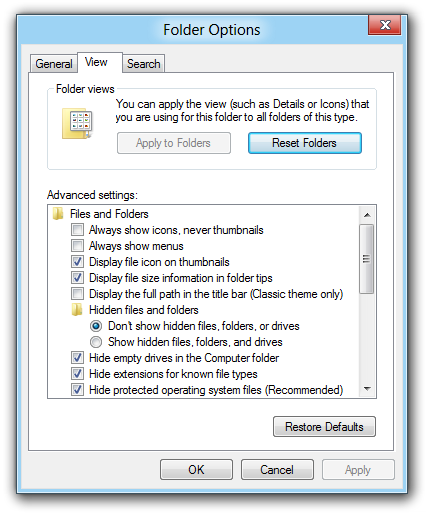Uncheck Hide extensions for known file types
Image resolution: width=428 pixels, height=514 pixels.
(x=77, y=374)
